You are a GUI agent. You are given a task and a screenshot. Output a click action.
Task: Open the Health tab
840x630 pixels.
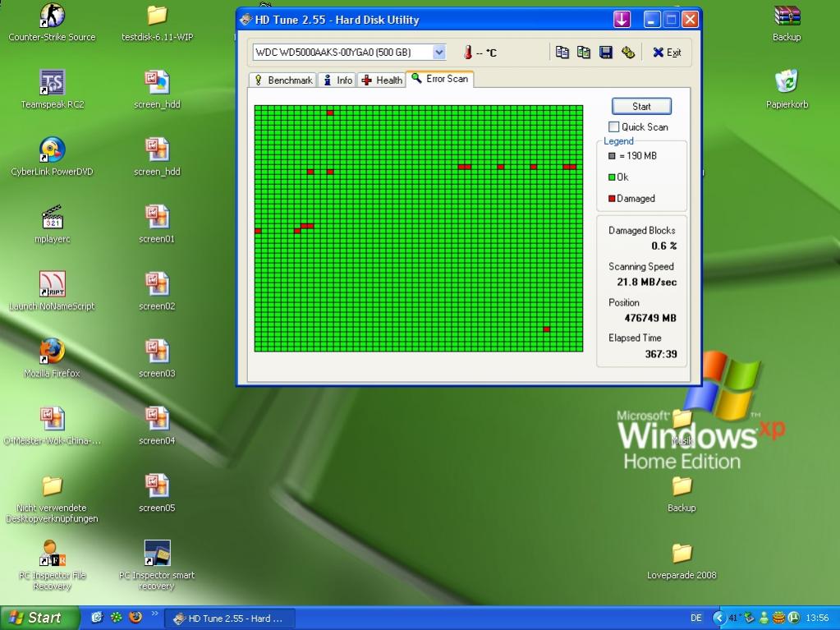tap(382, 80)
